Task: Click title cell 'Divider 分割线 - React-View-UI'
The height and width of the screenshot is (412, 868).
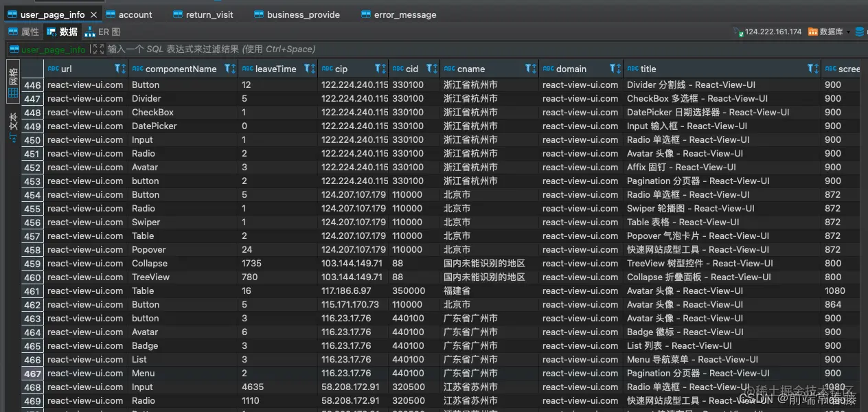Action: pos(722,84)
